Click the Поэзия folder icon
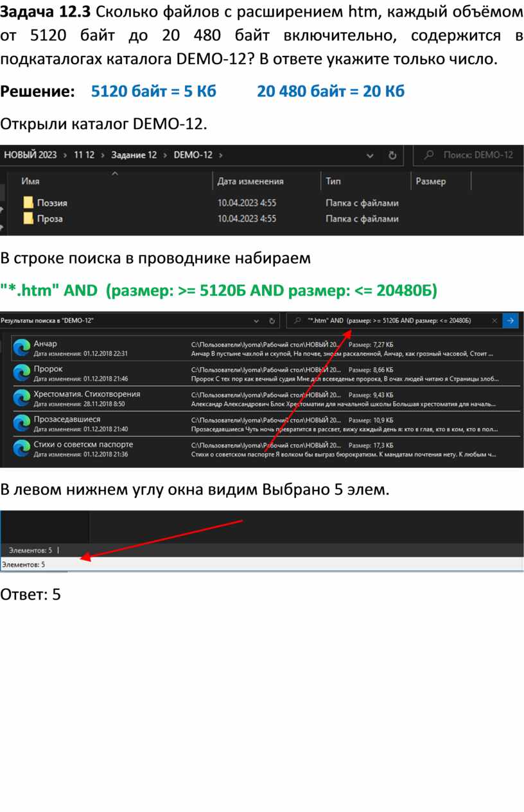 28,203
